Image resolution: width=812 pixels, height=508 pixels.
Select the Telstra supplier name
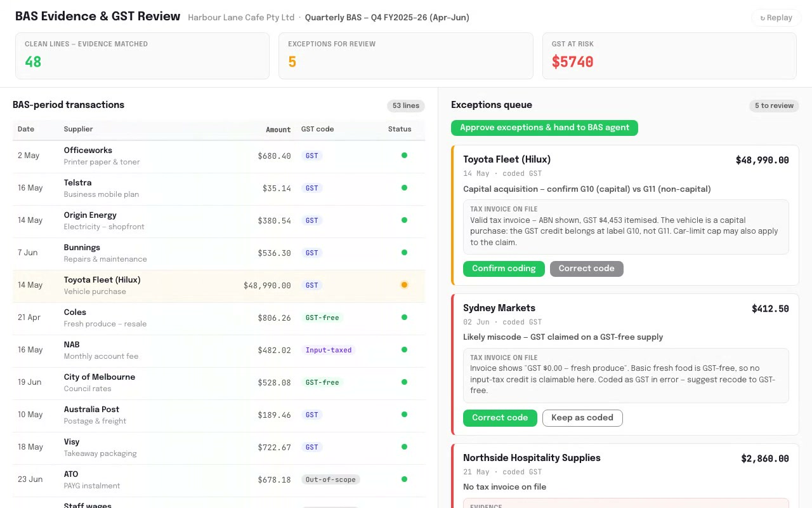[77, 183]
